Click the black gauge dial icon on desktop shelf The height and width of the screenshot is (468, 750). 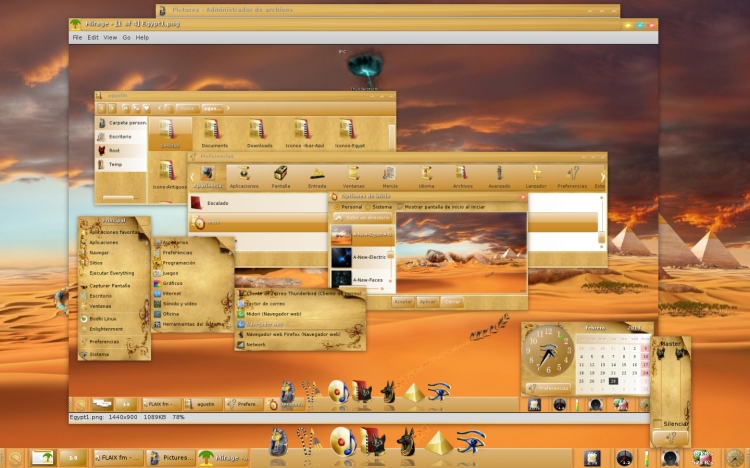tap(624, 458)
